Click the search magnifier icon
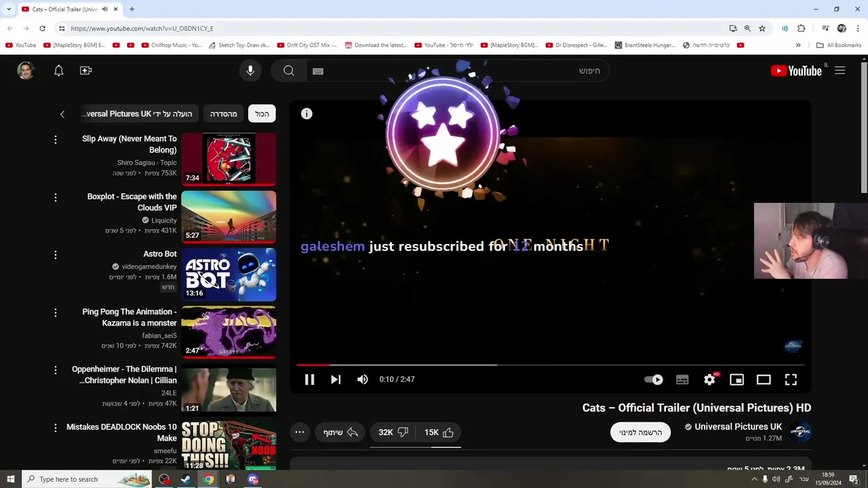The width and height of the screenshot is (868, 488). click(x=289, y=70)
